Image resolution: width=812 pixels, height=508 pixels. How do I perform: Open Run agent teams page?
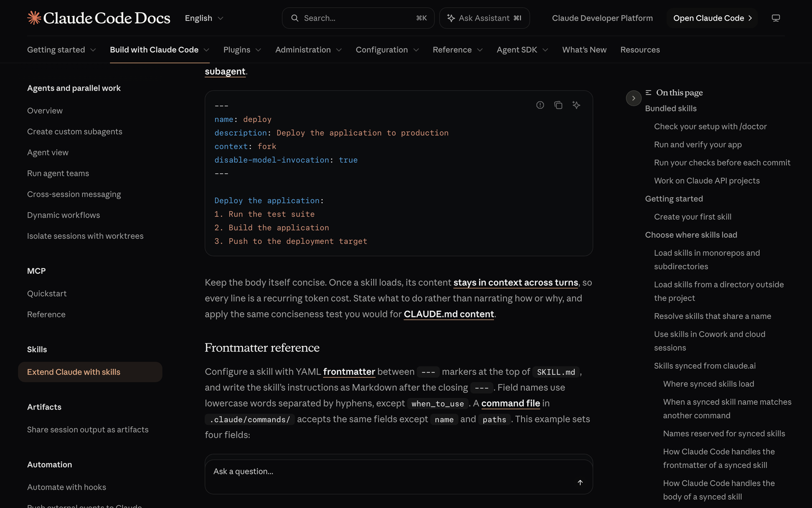tap(58, 173)
